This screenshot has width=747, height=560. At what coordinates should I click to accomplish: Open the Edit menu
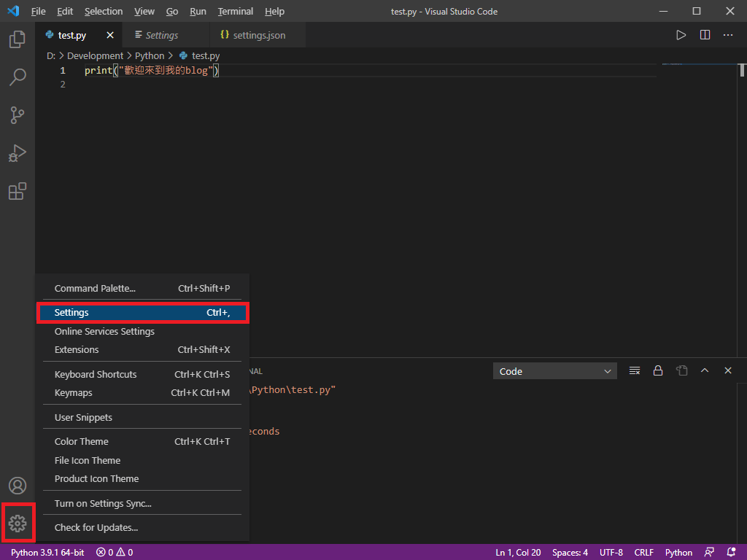coord(65,12)
